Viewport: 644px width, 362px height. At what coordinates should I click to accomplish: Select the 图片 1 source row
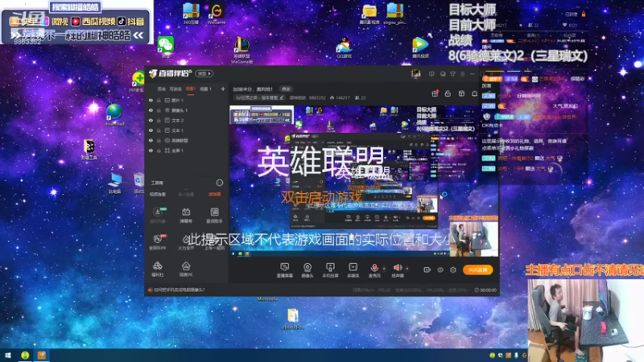click(187, 100)
